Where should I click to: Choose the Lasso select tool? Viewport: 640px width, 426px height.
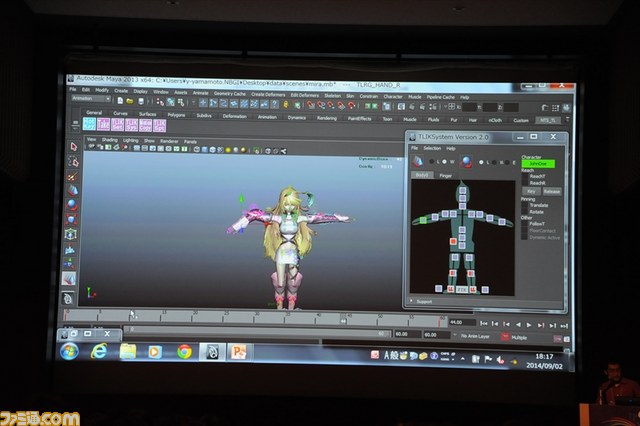point(73,162)
